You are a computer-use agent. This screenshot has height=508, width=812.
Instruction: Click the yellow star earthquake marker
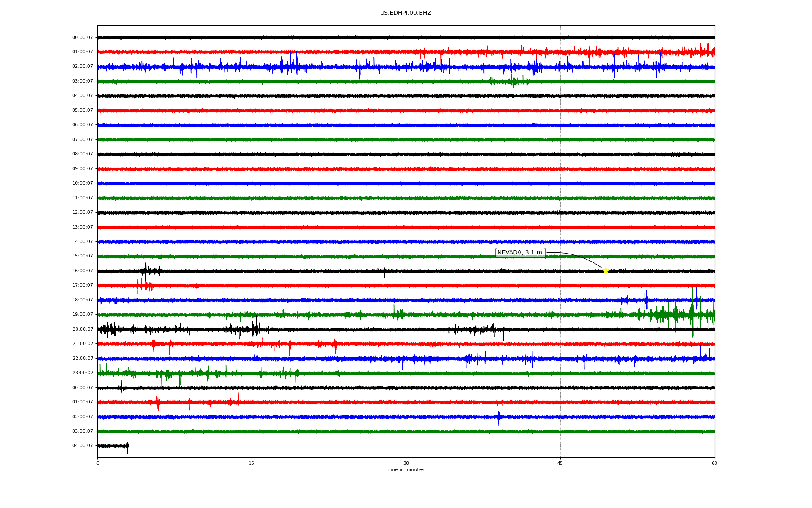click(x=605, y=271)
